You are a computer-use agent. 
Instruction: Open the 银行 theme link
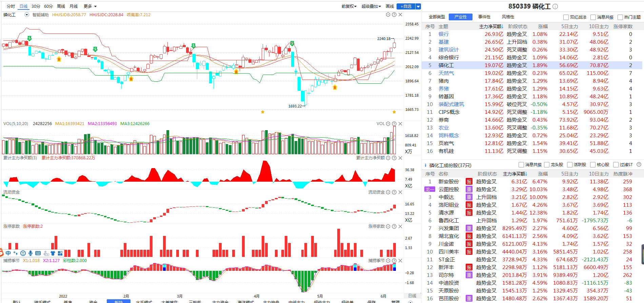(443, 34)
